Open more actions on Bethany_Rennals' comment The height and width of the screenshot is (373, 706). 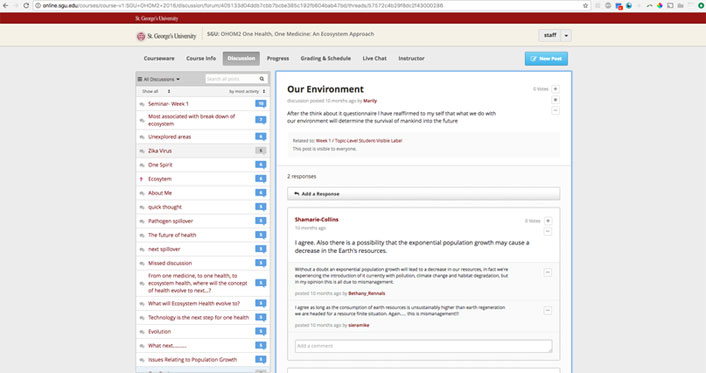(x=548, y=272)
